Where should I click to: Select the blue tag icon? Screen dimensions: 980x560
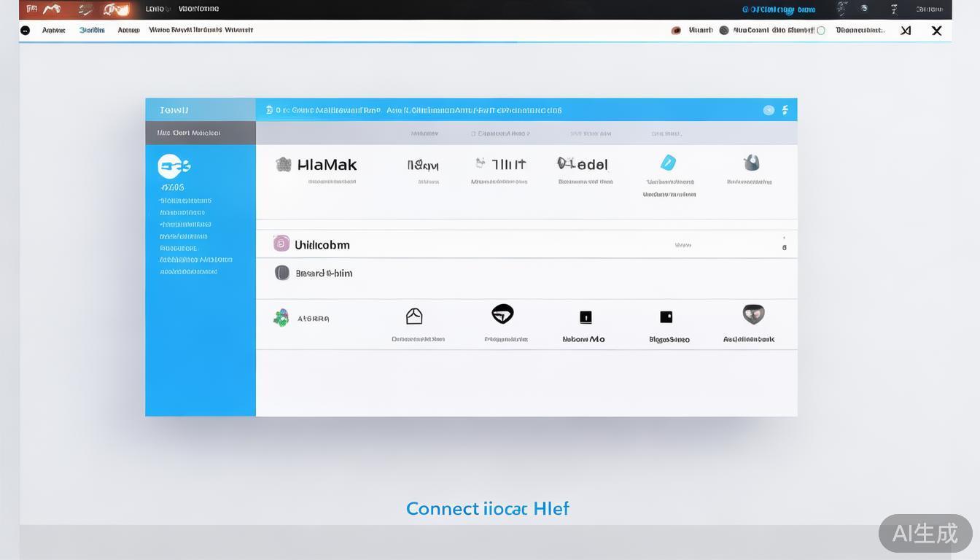pyautogui.click(x=667, y=163)
